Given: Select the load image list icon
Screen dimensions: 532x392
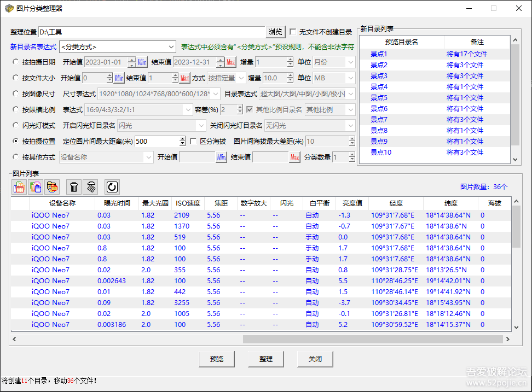Looking at the screenshot, I should 19,186.
